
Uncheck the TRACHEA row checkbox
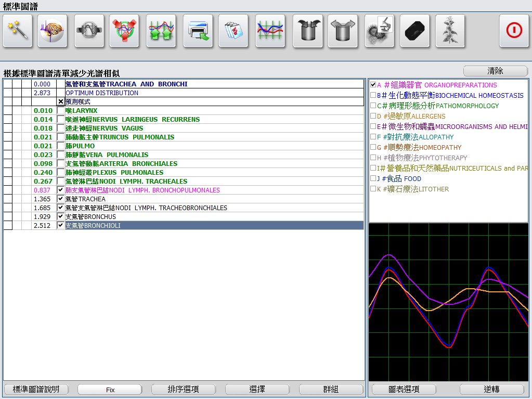61,199
